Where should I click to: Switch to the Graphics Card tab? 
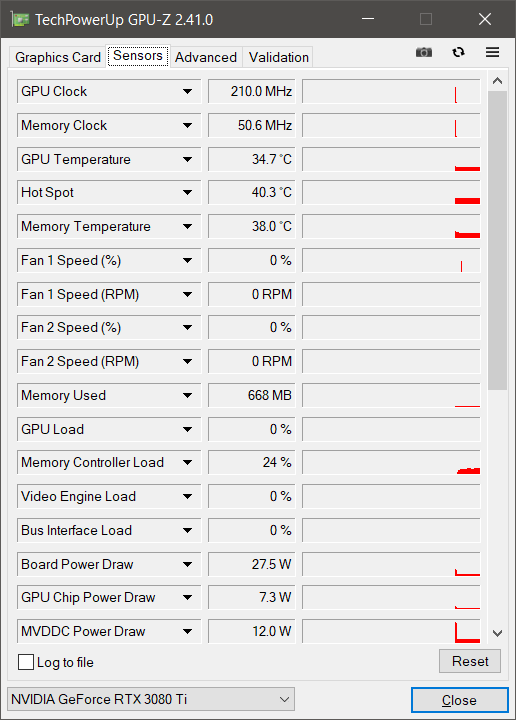(58, 57)
